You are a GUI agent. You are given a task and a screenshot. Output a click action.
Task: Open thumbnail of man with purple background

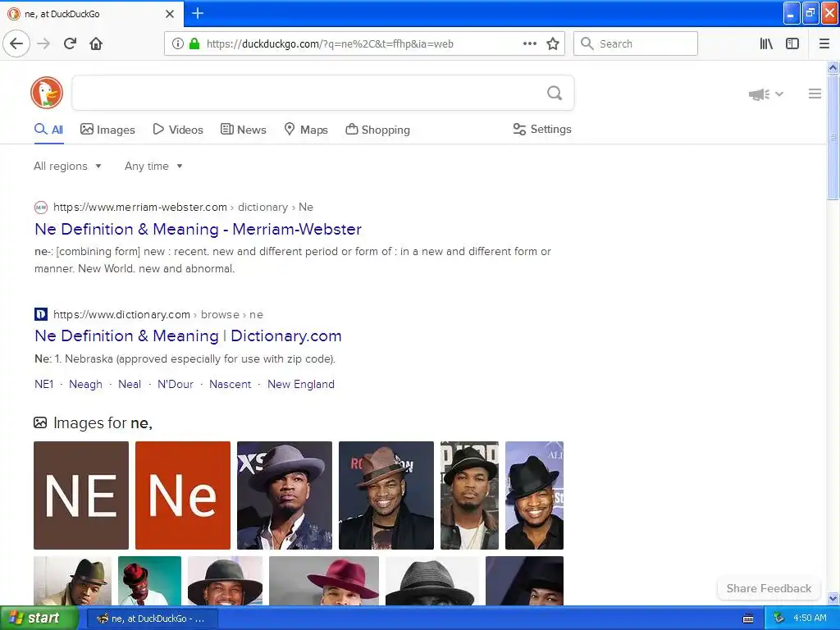point(534,495)
